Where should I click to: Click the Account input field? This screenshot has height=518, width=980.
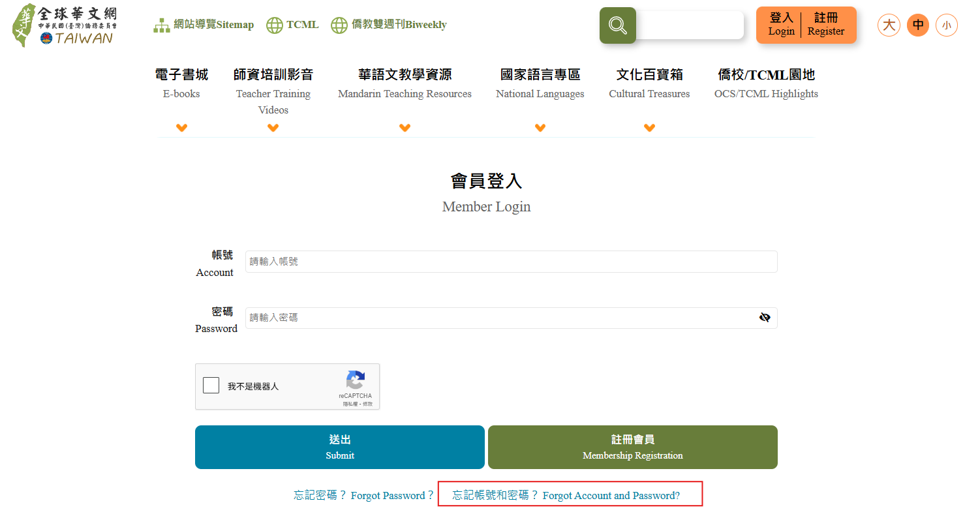pos(511,262)
